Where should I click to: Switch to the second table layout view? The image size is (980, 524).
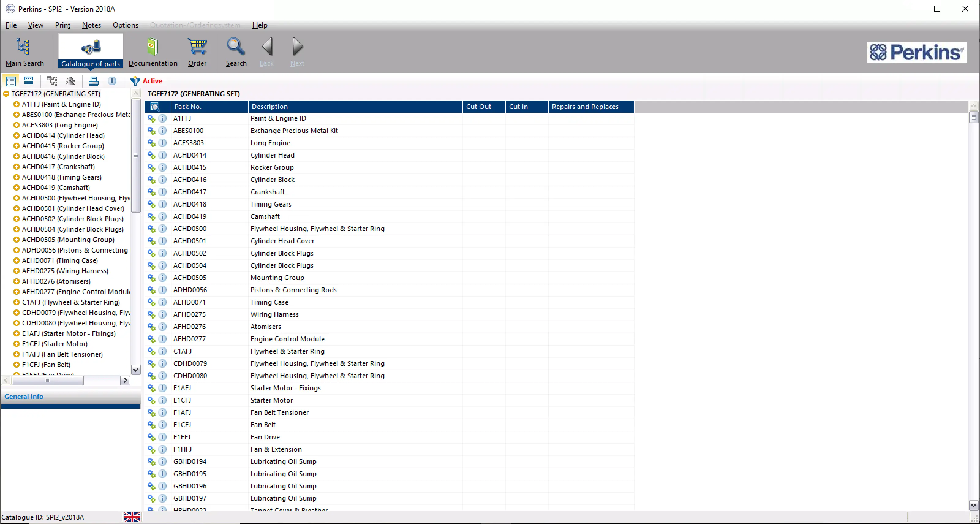pyautogui.click(x=29, y=81)
